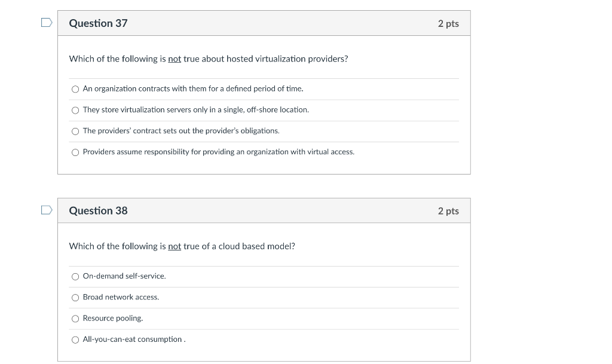Click the cloud based model question text
Viewport: 612px width, 364px height.
coord(182,246)
